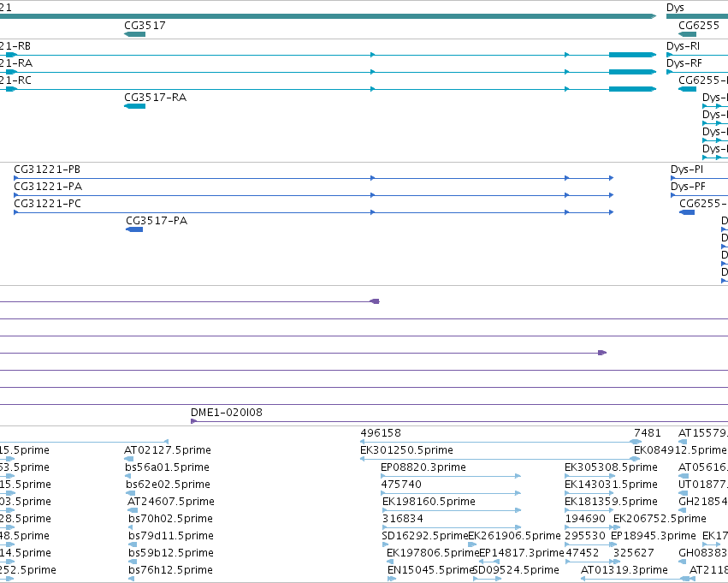Select the EK198160.5prime EST label
728x583 pixels.
(x=429, y=502)
